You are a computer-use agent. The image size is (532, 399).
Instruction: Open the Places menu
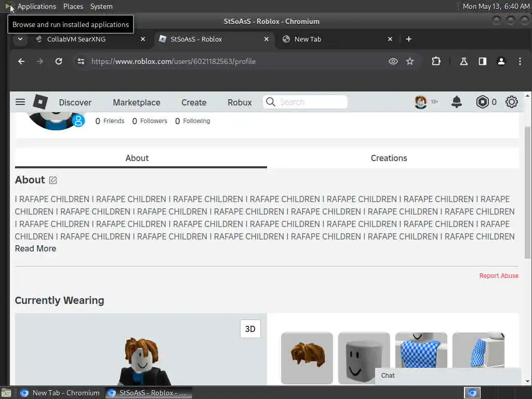(73, 6)
